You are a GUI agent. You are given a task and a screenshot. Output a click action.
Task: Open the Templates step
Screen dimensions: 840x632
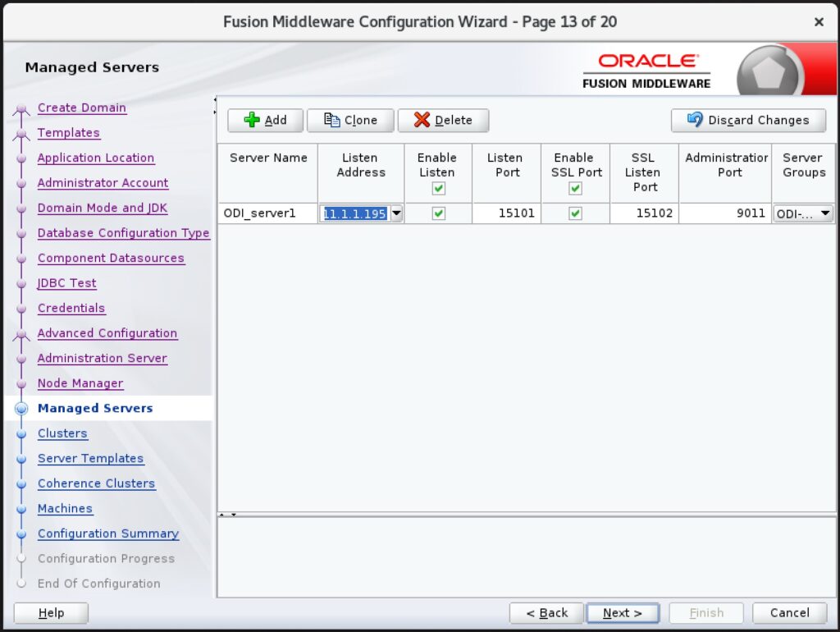(69, 133)
